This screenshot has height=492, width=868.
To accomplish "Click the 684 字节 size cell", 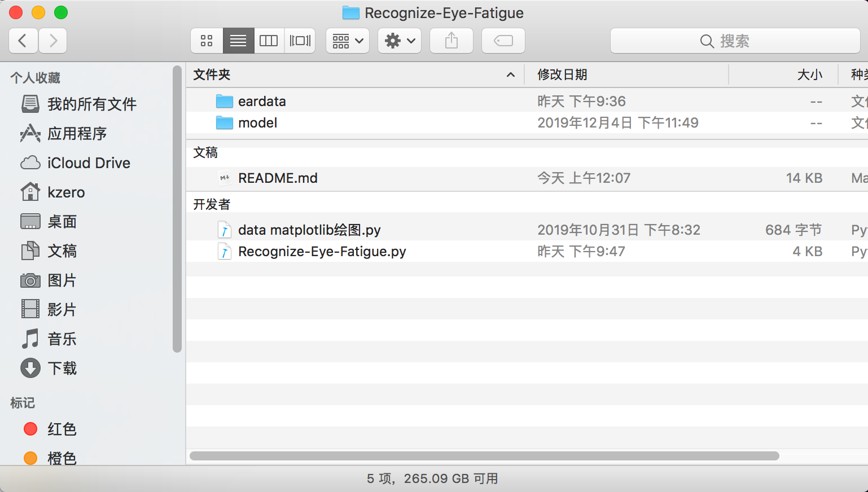I will [794, 230].
